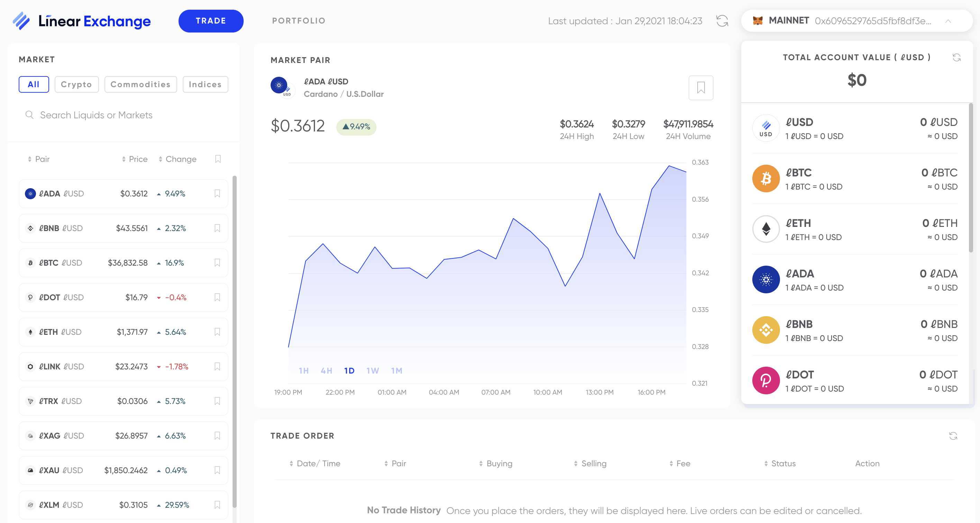This screenshot has height=523, width=980.
Task: Refresh the Trade Order list
Action: coord(953,436)
